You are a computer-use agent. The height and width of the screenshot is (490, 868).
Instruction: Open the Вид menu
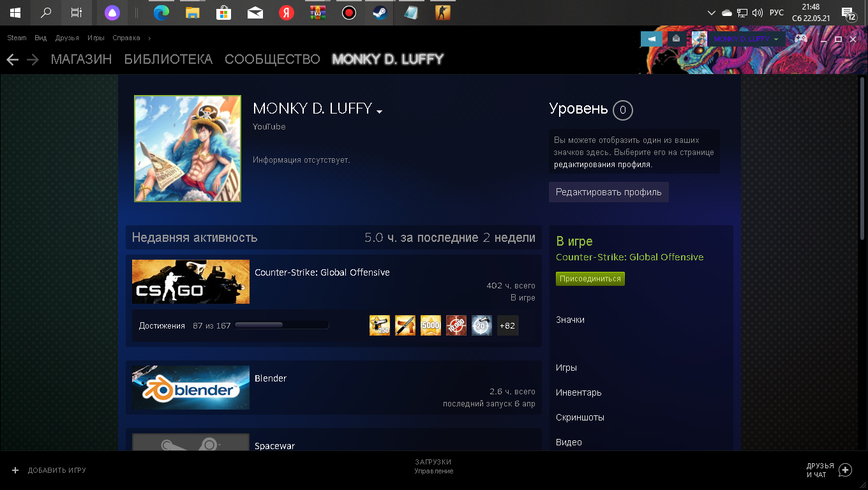[41, 38]
